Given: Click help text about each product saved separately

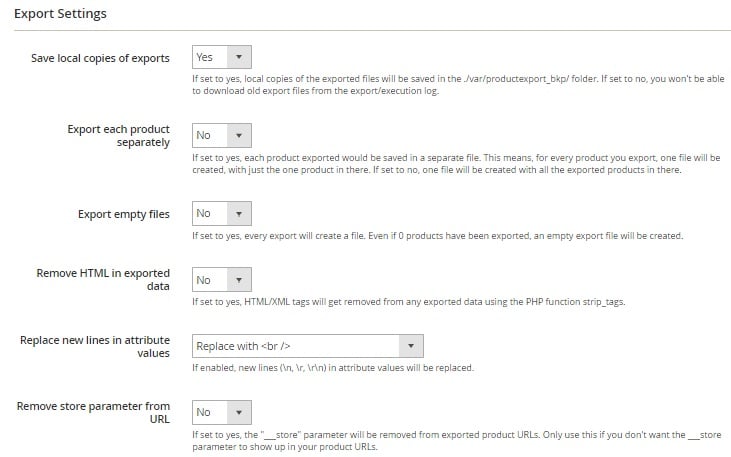Looking at the screenshot, I should tap(456, 164).
